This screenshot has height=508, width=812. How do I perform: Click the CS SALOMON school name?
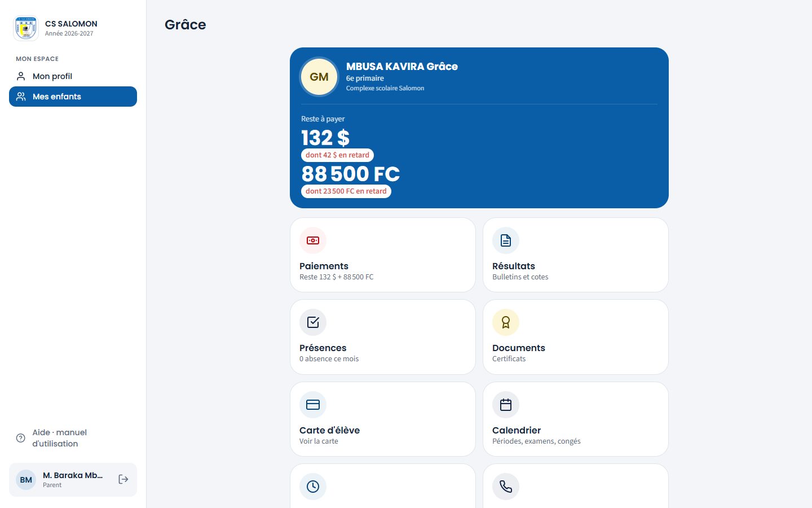(x=71, y=24)
